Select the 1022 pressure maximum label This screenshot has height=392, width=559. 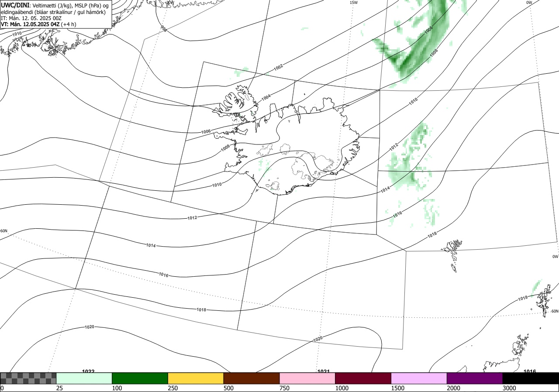point(88,371)
